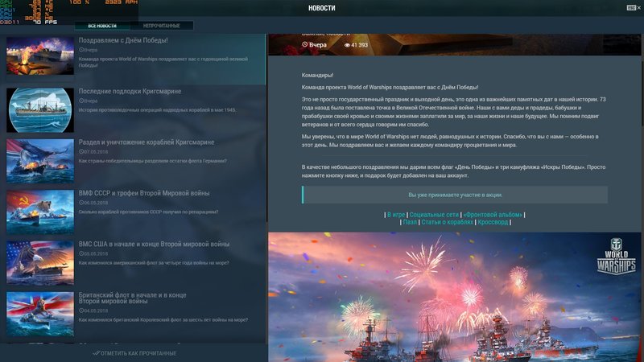
Task: Click the eye views icon next to 41 393
Action: coord(347,45)
